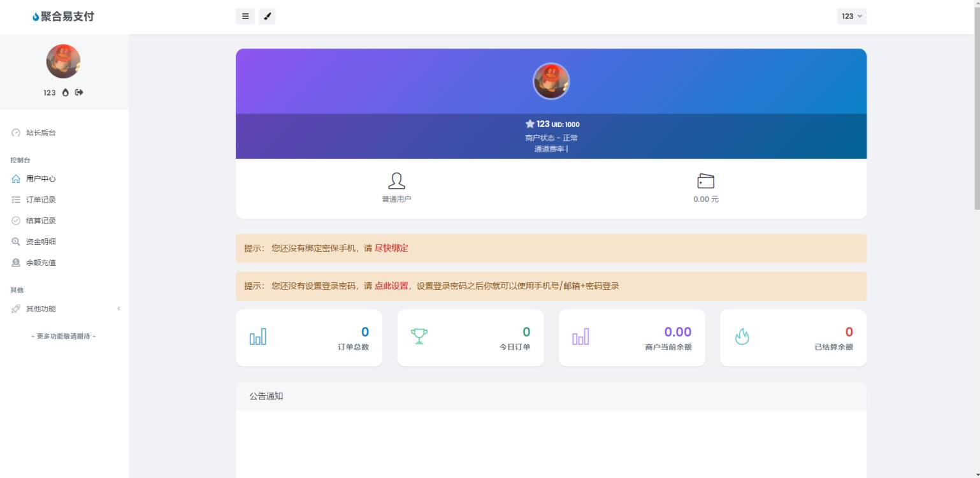The image size is (980, 478).
Task: Click the logout icon under sidebar avatar
Action: [x=80, y=92]
